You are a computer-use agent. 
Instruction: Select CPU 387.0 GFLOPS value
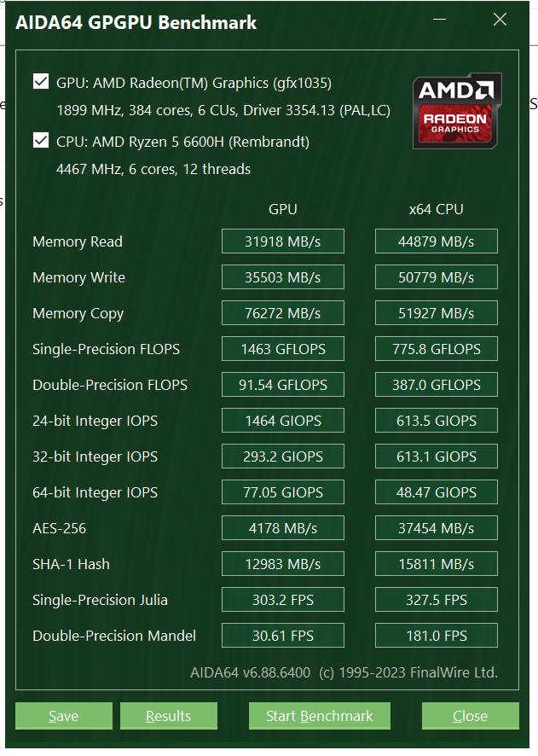tap(437, 385)
